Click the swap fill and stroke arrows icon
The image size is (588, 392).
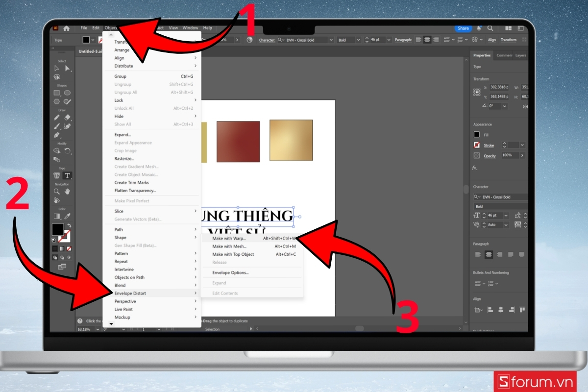pos(69,225)
